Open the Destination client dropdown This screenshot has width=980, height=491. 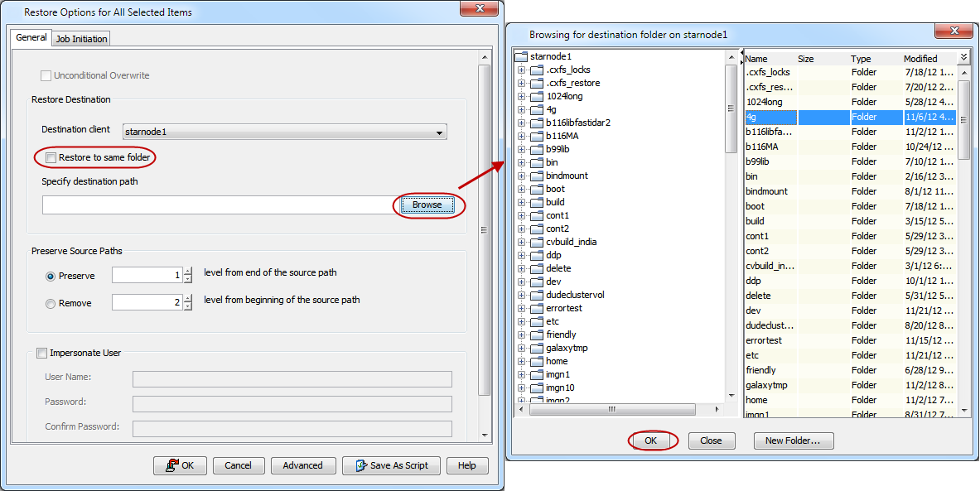pyautogui.click(x=439, y=132)
